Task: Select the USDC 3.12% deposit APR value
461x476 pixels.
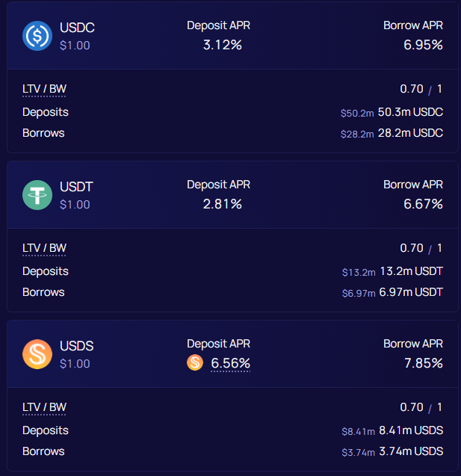Action: click(223, 45)
